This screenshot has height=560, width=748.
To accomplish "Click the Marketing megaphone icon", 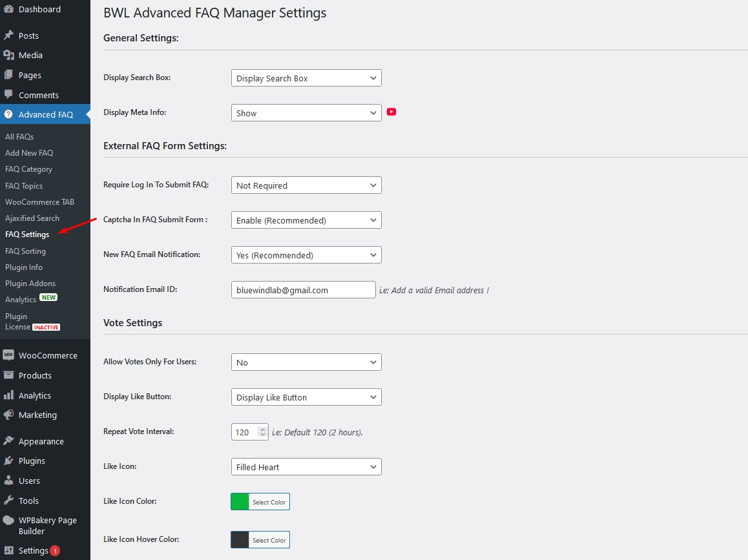I will coord(9,415).
